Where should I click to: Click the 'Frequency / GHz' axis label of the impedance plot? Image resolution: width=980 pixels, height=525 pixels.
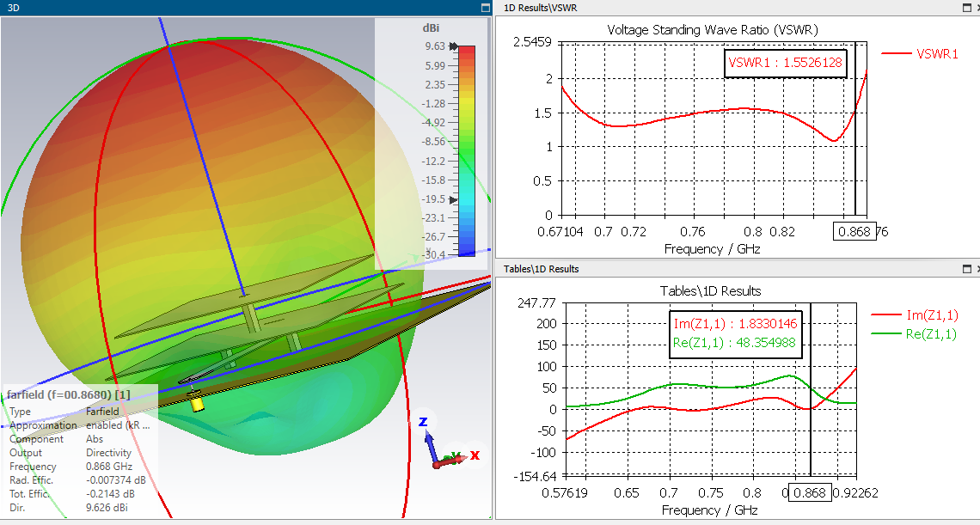(710, 510)
